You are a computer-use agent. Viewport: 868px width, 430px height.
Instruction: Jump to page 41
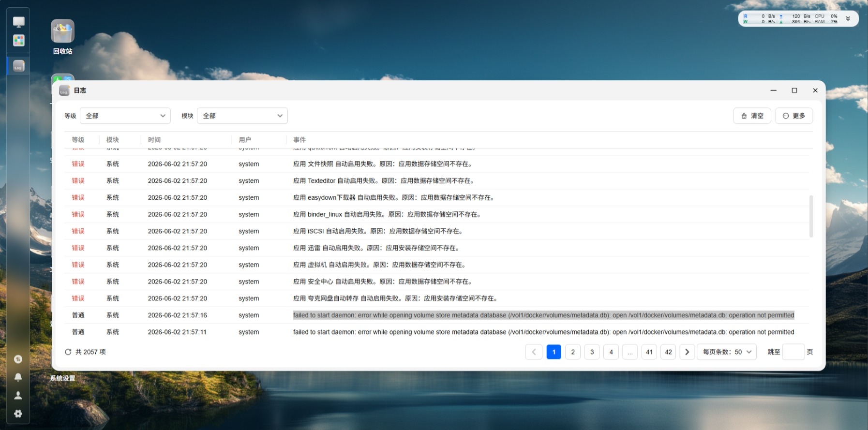(649, 352)
